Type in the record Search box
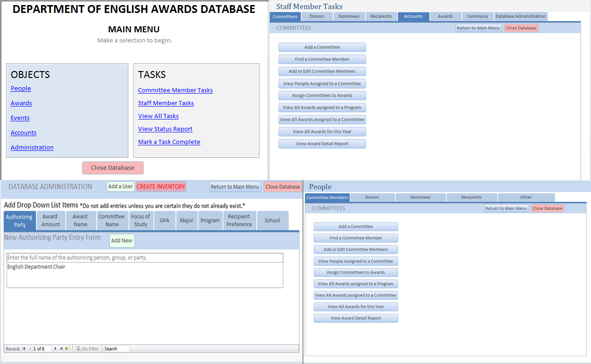591x364 pixels. click(x=115, y=349)
